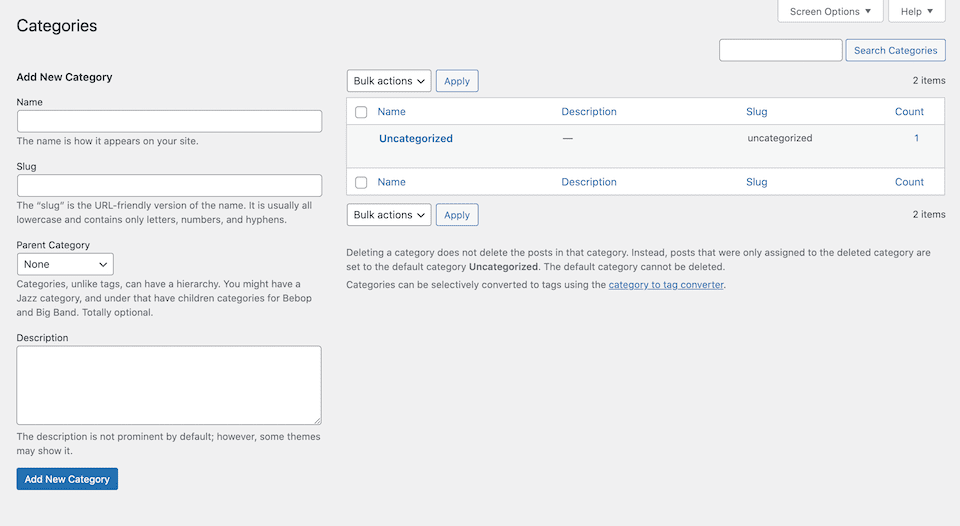
Task: Click the top Apply button
Action: coord(457,81)
